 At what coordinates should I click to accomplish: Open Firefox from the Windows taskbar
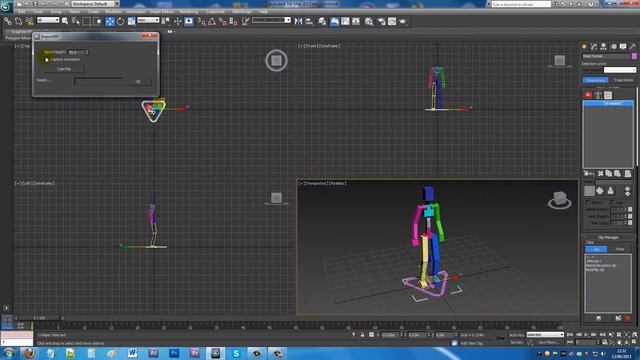[x=29, y=353]
